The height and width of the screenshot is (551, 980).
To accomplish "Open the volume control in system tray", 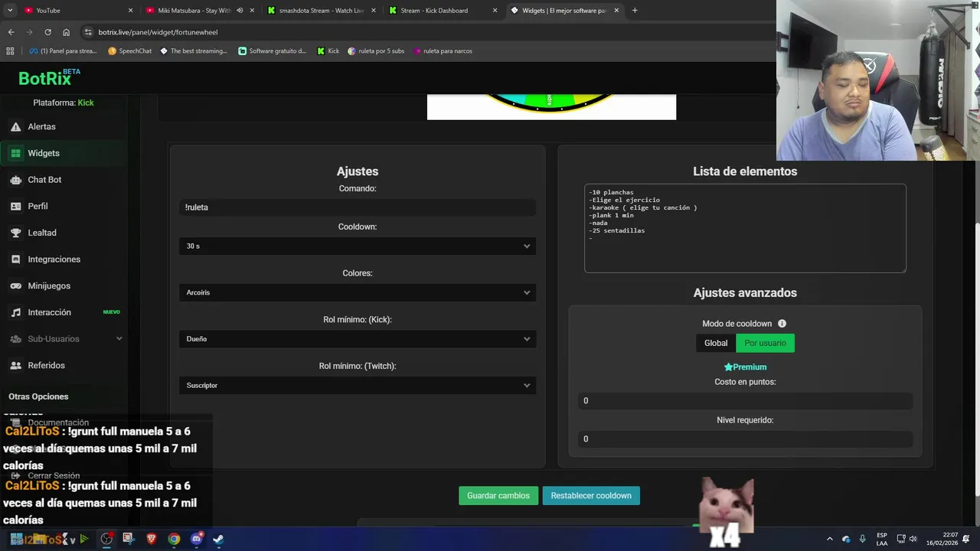I will click(913, 539).
